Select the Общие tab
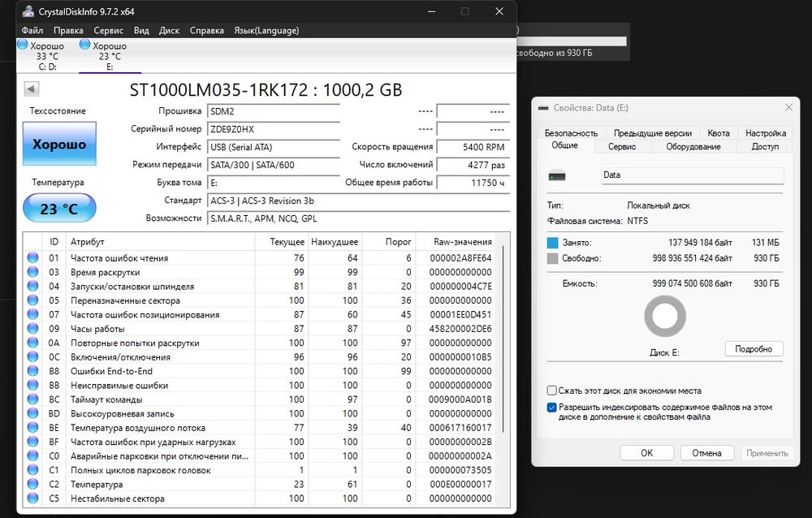 click(x=564, y=145)
